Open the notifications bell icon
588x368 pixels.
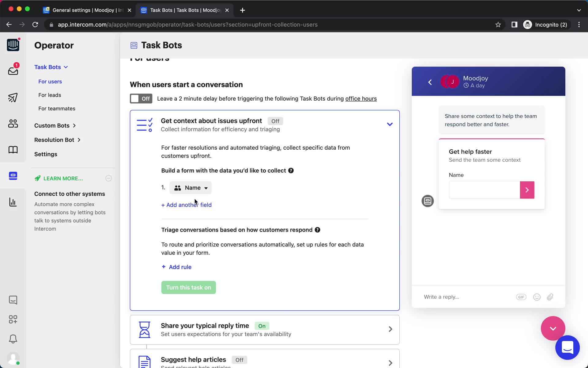point(13,339)
